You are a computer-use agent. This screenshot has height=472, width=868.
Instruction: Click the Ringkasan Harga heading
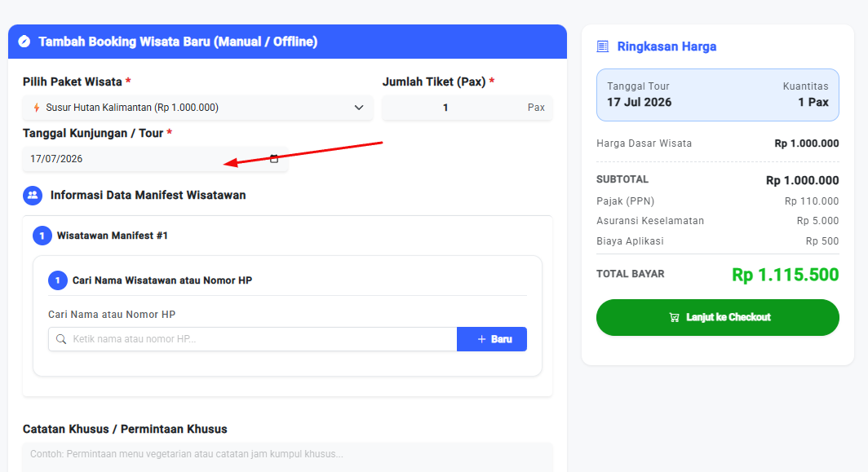pos(666,46)
